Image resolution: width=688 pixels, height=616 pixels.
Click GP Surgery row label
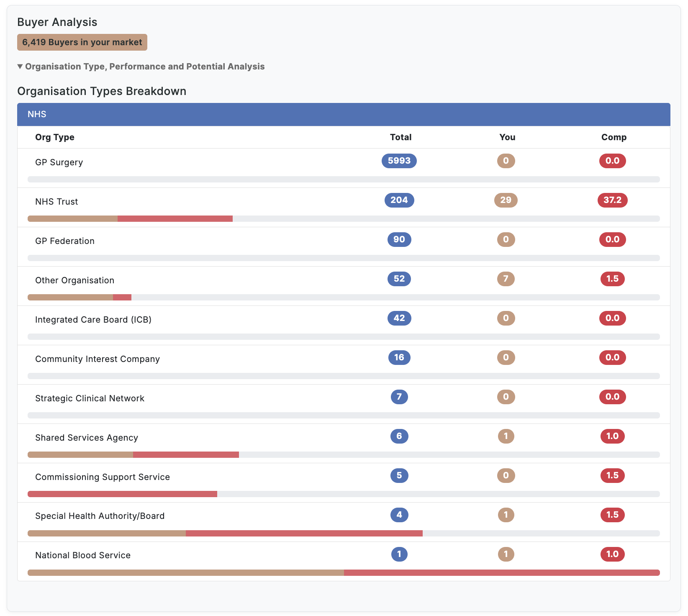click(x=59, y=162)
